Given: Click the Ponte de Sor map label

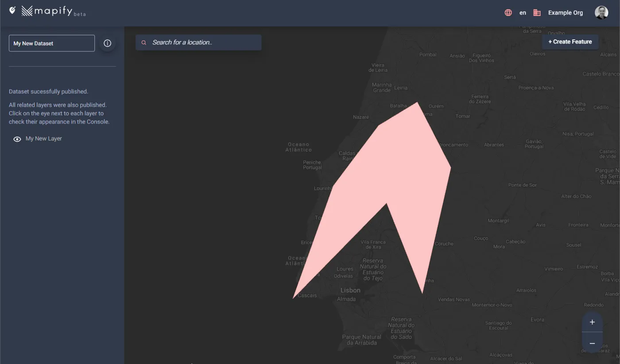Looking at the screenshot, I should pyautogui.click(x=523, y=185).
